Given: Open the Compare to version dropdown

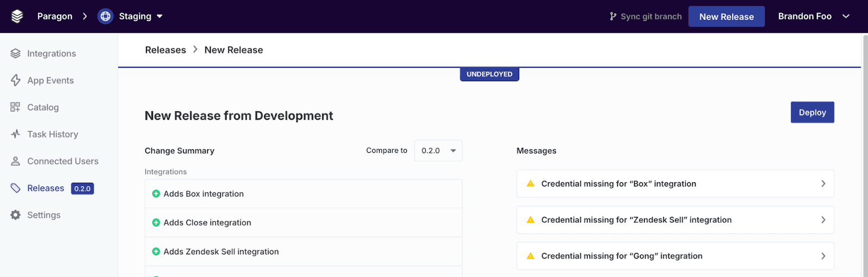Looking at the screenshot, I should click(438, 151).
